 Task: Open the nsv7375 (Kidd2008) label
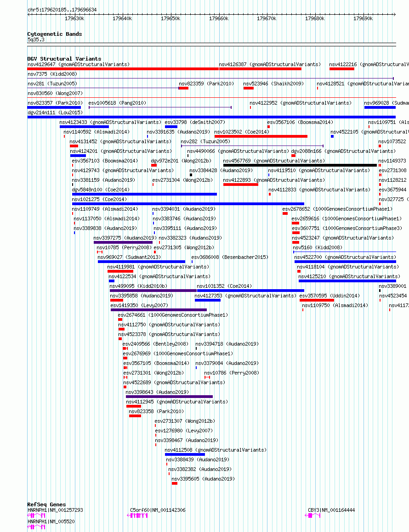point(52,74)
